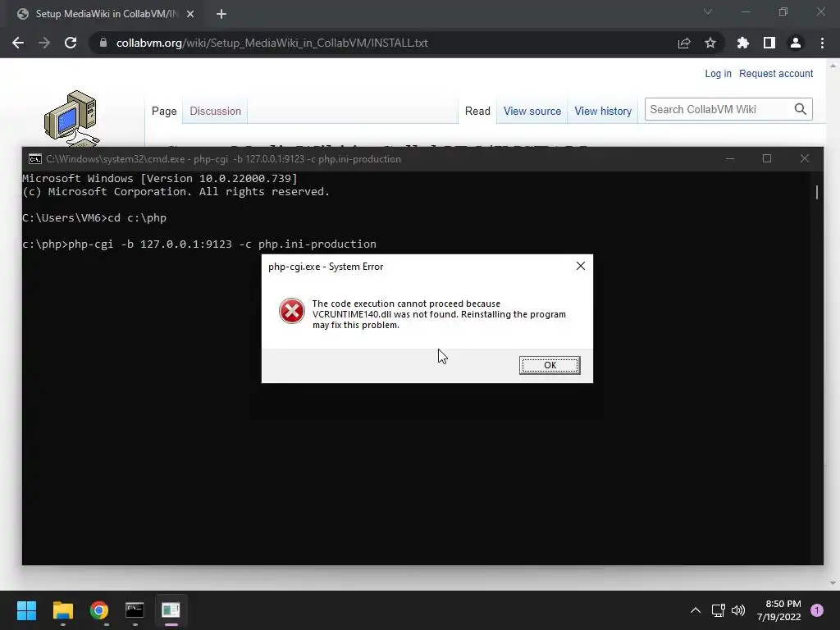
Task: Close the cmd.exe window
Action: (804, 158)
